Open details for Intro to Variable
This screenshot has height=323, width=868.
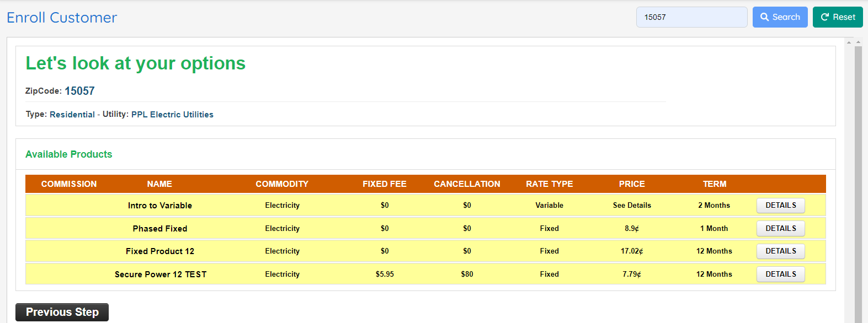tap(781, 206)
